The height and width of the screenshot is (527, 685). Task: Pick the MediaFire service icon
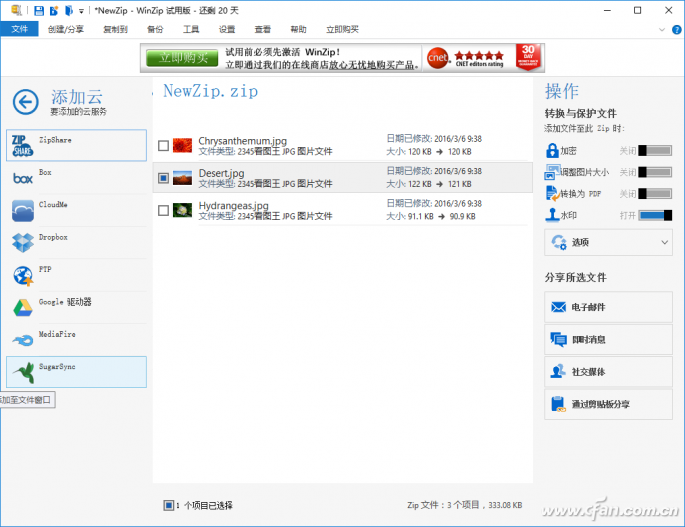click(23, 340)
